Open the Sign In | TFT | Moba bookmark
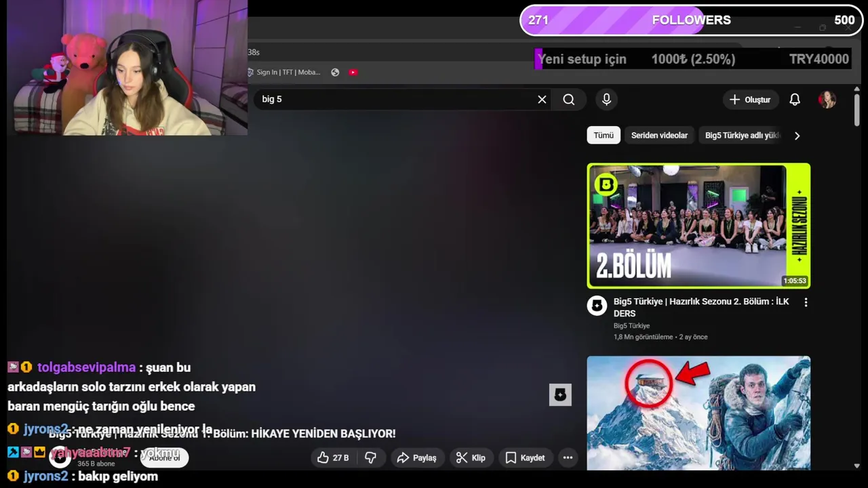Screen dimensions: 868x488 [283, 73]
